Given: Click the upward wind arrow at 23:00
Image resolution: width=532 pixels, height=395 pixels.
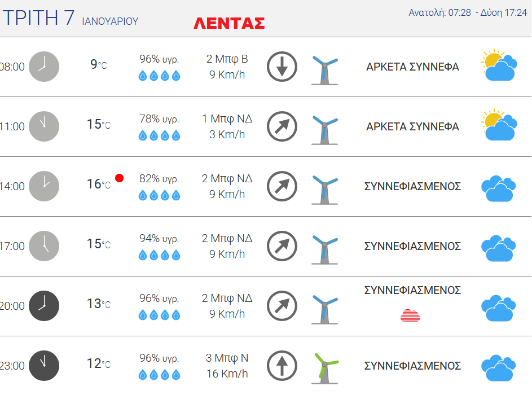Looking at the screenshot, I should [282, 366].
